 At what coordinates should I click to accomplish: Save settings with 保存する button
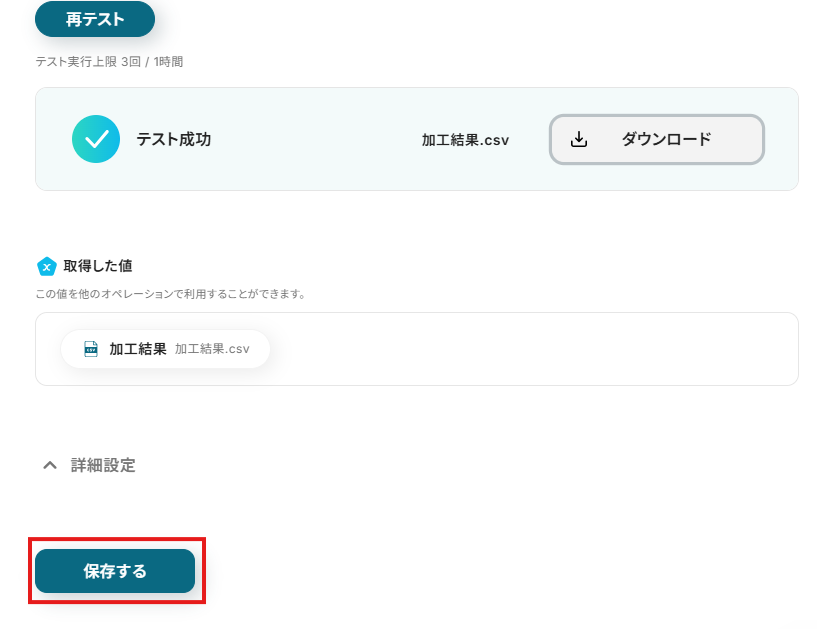pyautogui.click(x=115, y=571)
